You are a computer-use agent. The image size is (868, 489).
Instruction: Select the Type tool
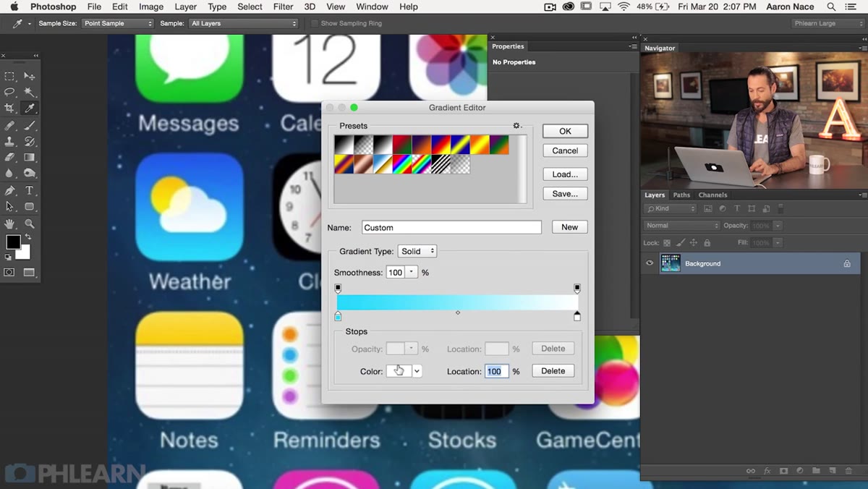click(30, 190)
